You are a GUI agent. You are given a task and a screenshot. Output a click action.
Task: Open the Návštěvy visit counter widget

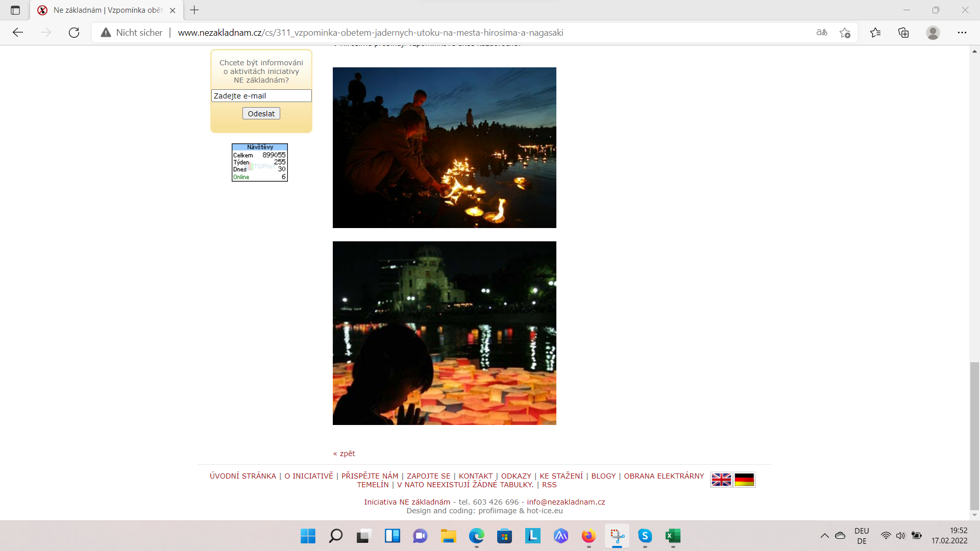click(260, 162)
